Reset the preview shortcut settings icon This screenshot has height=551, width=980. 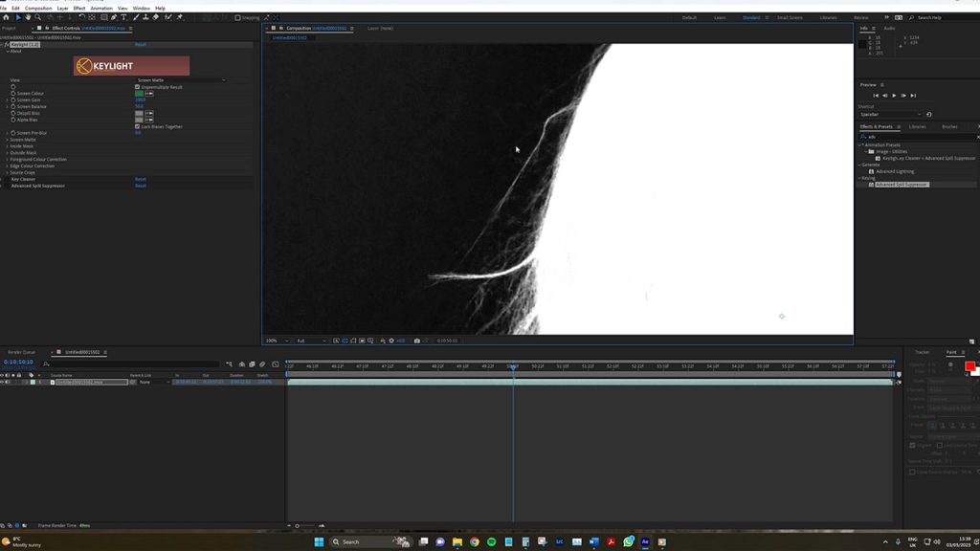point(928,115)
